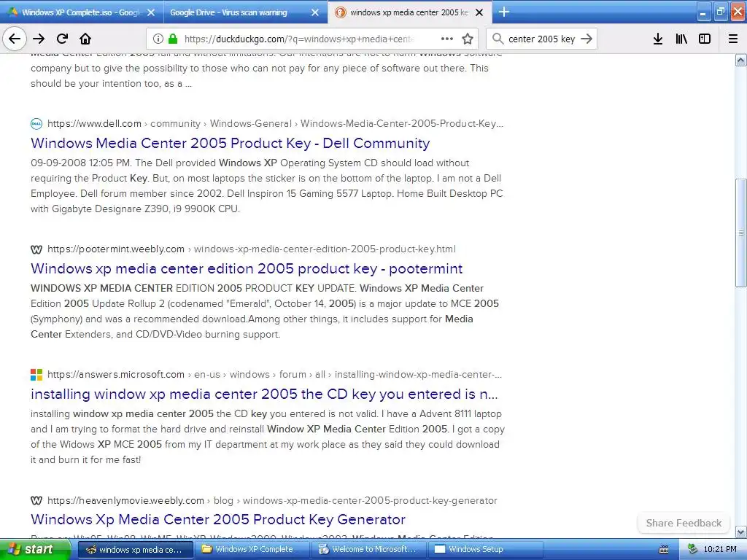The image size is (747, 560).
Task: Click the keyboard icon in system tray
Action: click(664, 550)
